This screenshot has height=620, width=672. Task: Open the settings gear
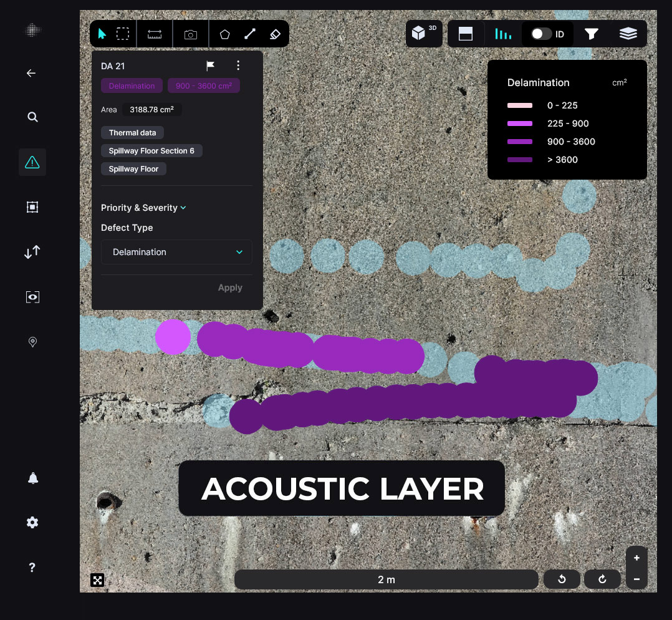[x=32, y=522]
